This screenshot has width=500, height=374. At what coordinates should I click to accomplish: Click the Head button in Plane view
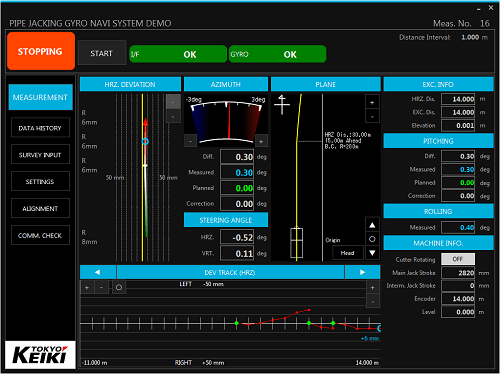point(347,253)
